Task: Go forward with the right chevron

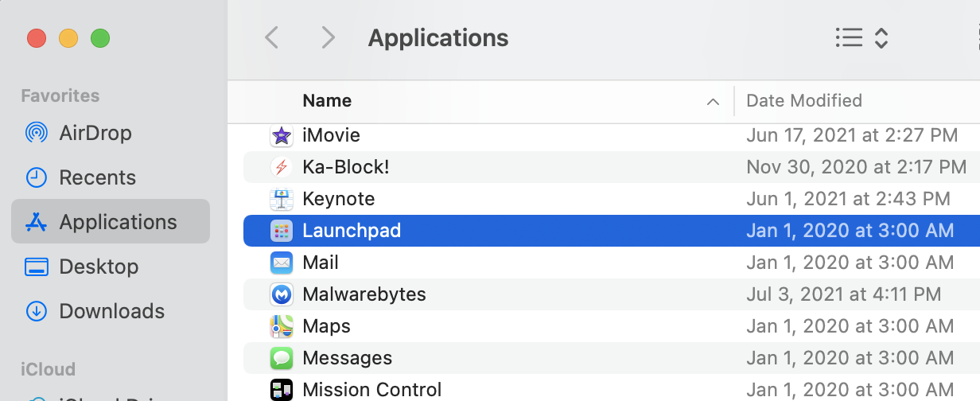Action: click(327, 37)
